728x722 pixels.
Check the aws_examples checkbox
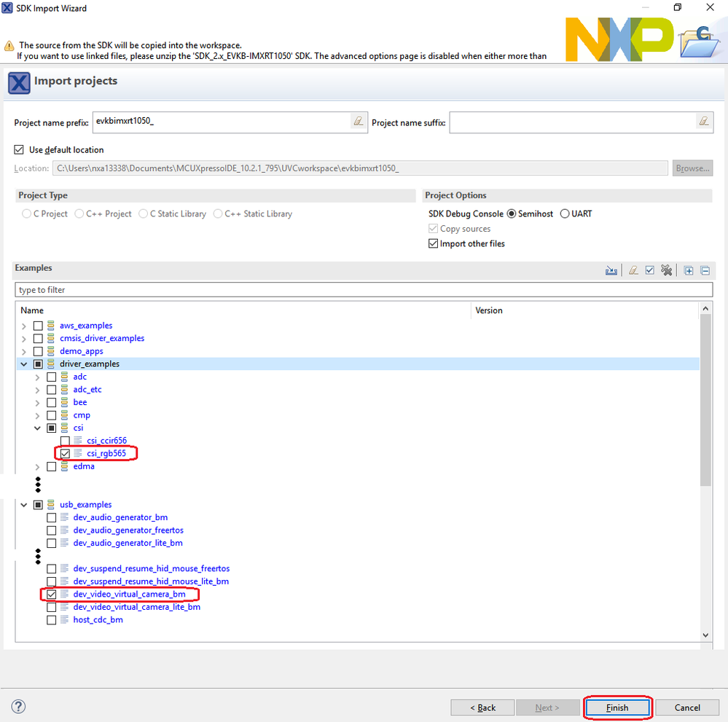[38, 326]
